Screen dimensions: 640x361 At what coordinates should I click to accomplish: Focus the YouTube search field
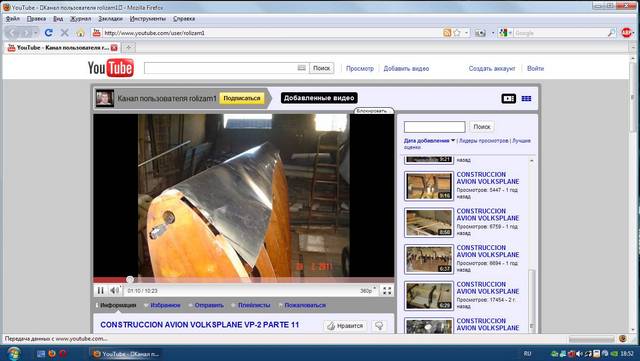click(221, 68)
